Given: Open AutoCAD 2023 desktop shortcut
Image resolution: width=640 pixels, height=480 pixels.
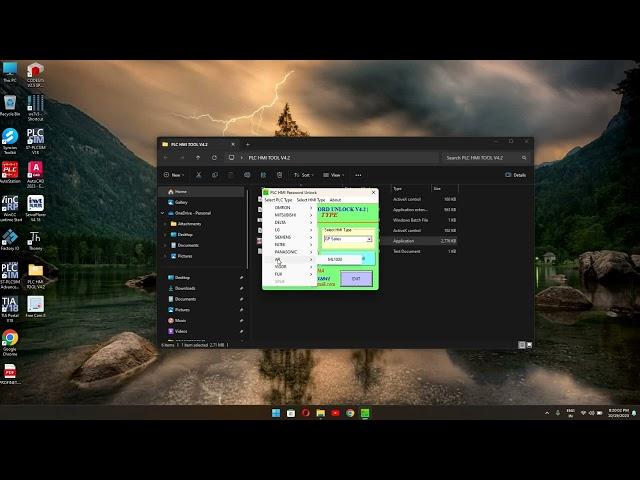Looking at the screenshot, I should (36, 175).
